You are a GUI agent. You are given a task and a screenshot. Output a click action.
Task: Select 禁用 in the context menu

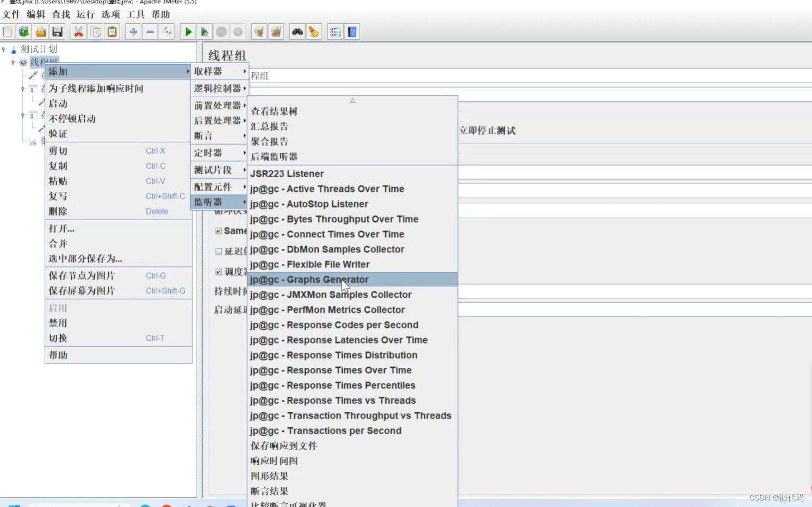(x=119, y=323)
